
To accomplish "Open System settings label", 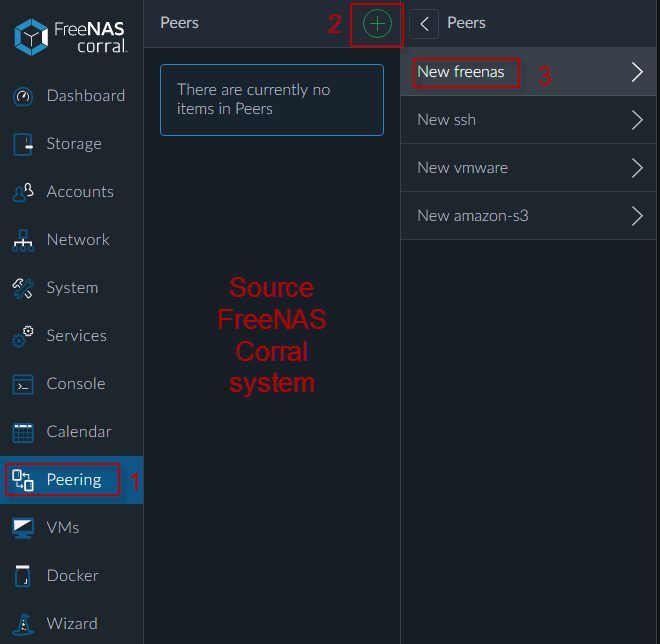I will click(72, 288).
